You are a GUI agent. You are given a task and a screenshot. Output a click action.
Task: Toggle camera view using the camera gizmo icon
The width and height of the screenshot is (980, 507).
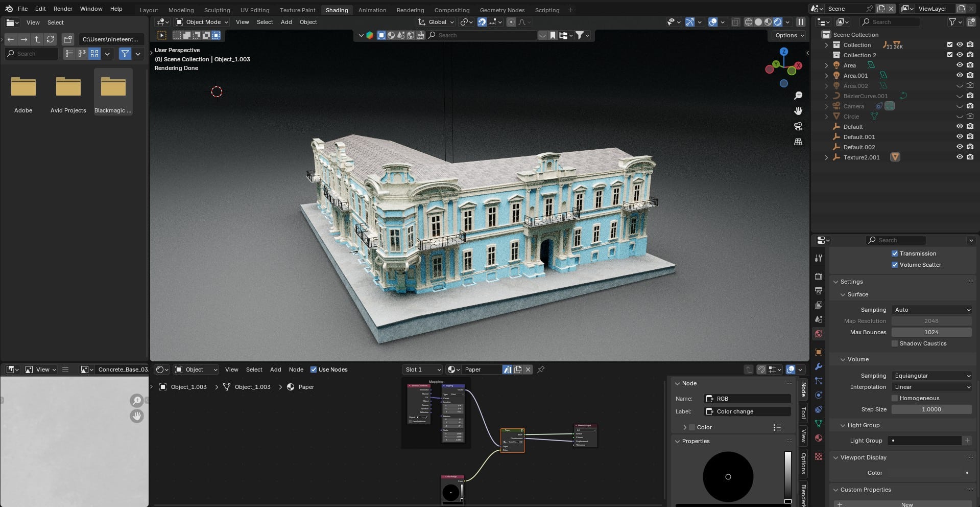click(798, 126)
